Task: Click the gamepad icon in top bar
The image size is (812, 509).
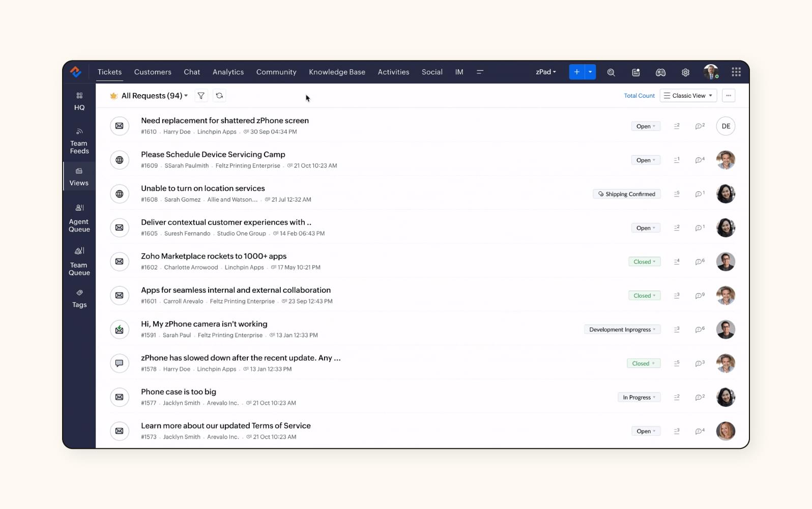Action: (x=660, y=72)
